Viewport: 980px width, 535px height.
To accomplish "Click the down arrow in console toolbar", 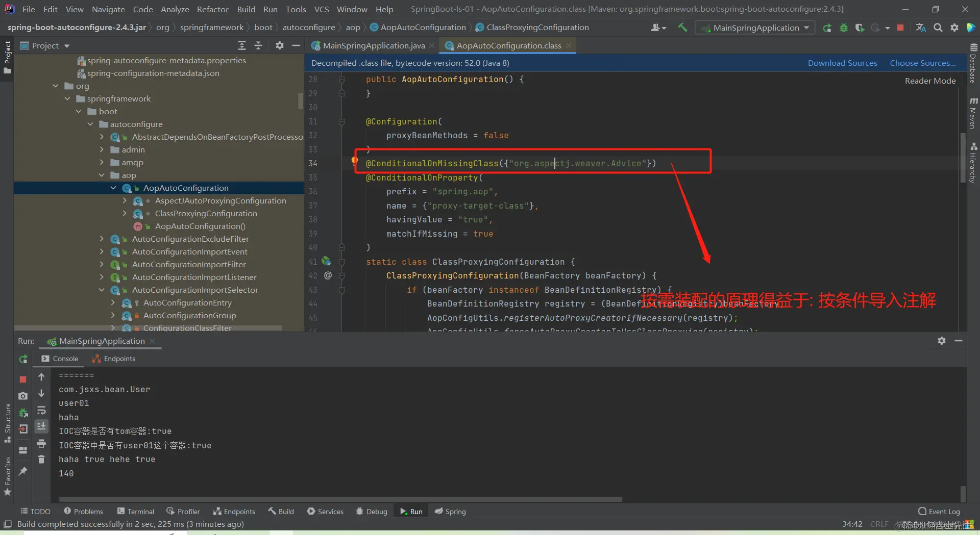I will point(41,393).
